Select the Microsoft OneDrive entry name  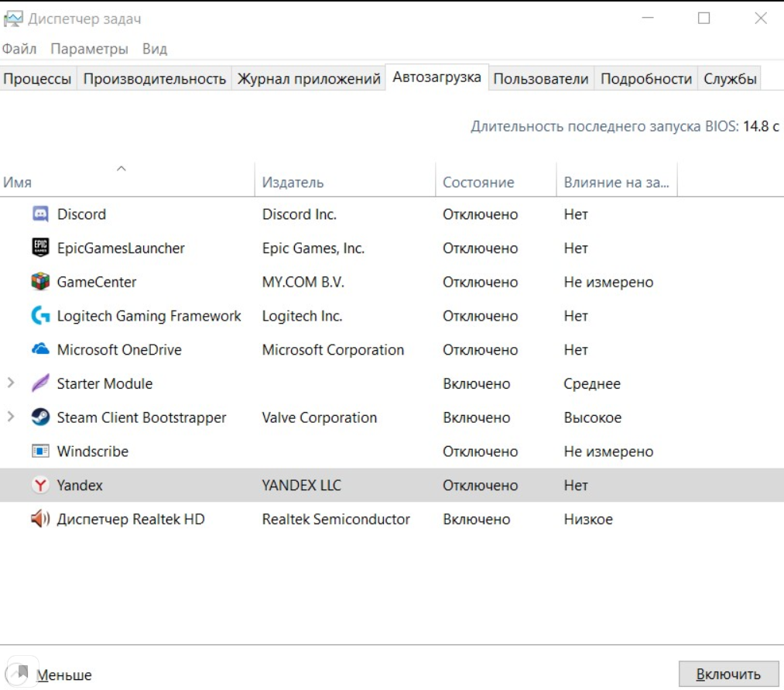pos(119,350)
